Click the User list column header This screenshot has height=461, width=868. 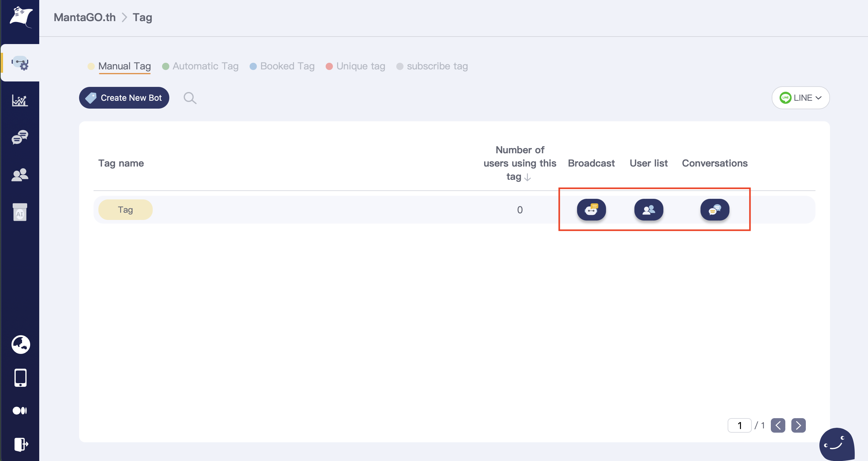[x=648, y=163]
